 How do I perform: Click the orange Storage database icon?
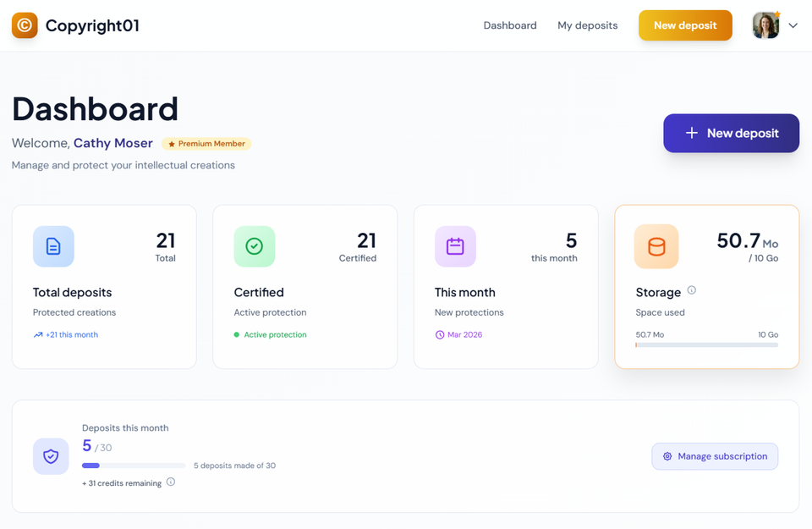tap(656, 246)
